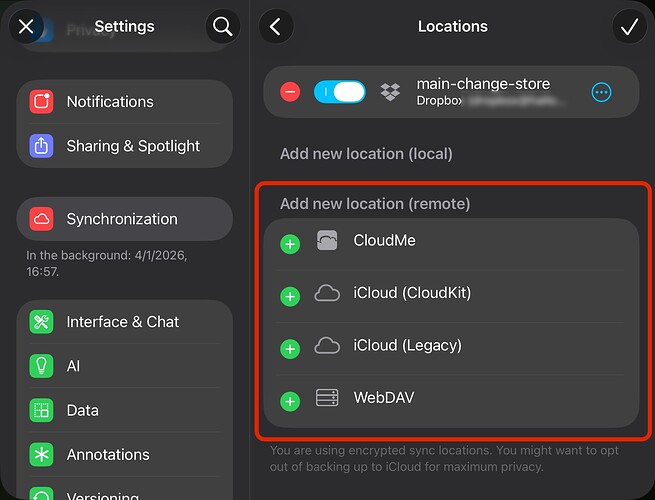
Task: Close the Settings panel with X button
Action: coord(26,27)
